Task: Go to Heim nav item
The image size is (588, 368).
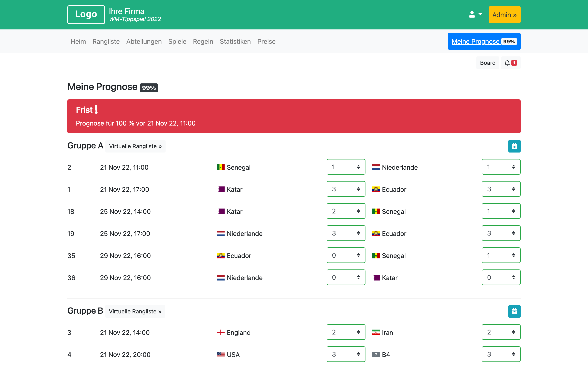Action: click(x=78, y=42)
